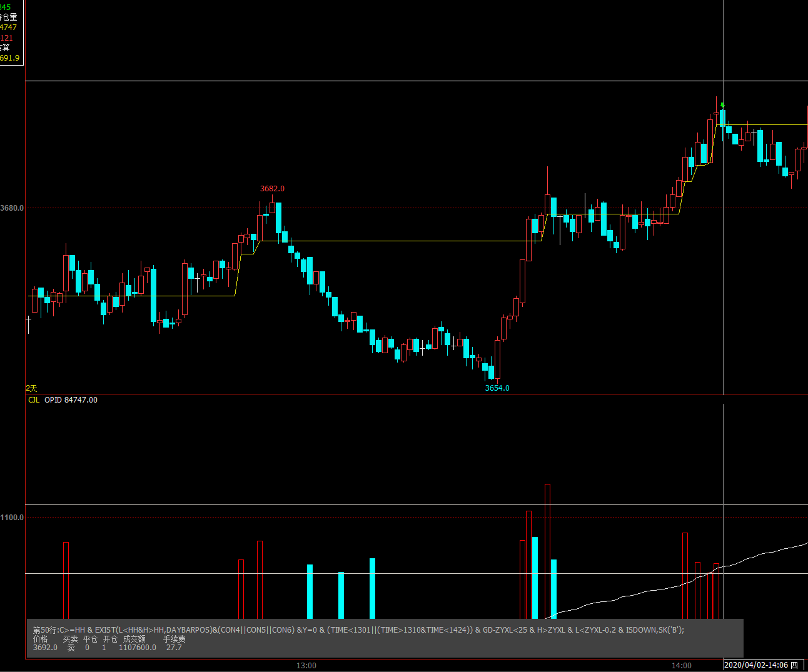Click the 3680.0 price axis label
This screenshot has width=808, height=672.
[x=12, y=208]
